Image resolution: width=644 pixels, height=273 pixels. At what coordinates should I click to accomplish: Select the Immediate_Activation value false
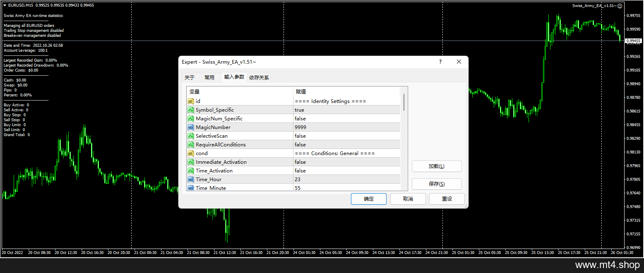pos(300,162)
